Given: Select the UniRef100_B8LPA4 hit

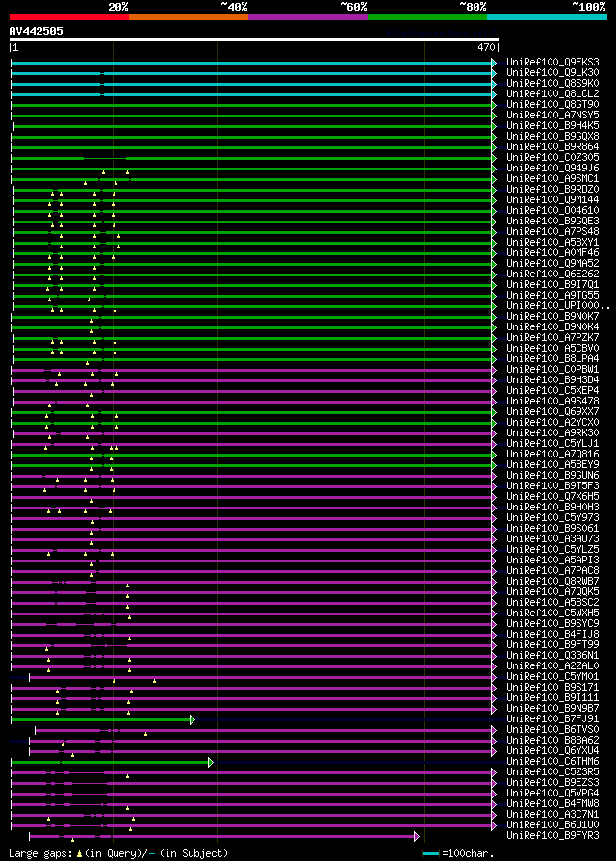Looking at the screenshot, I should (552, 358).
